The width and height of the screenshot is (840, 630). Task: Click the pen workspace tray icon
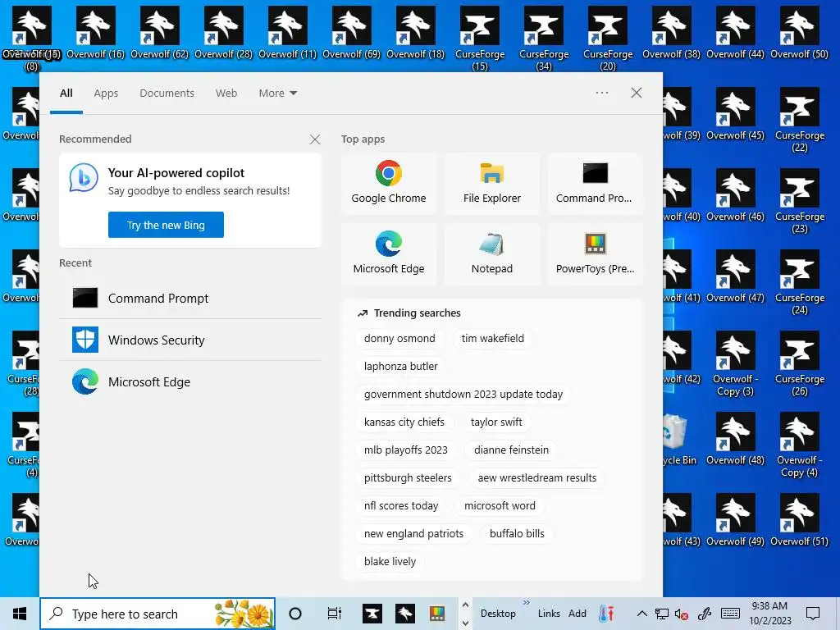coord(704,614)
